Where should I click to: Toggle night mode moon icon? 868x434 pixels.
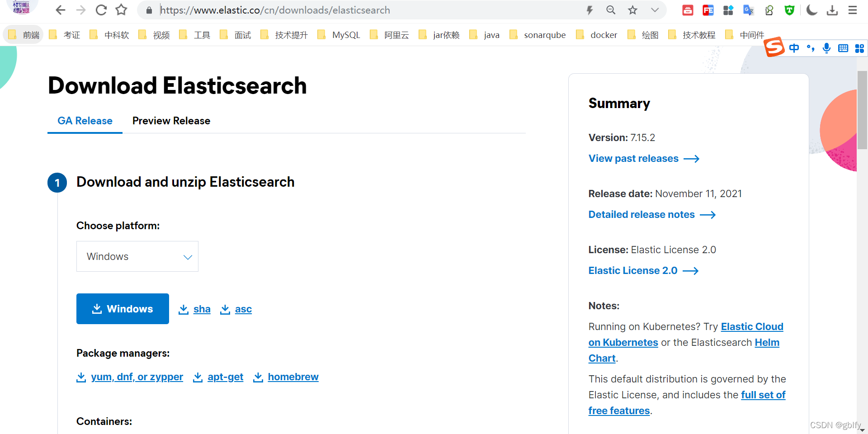812,10
